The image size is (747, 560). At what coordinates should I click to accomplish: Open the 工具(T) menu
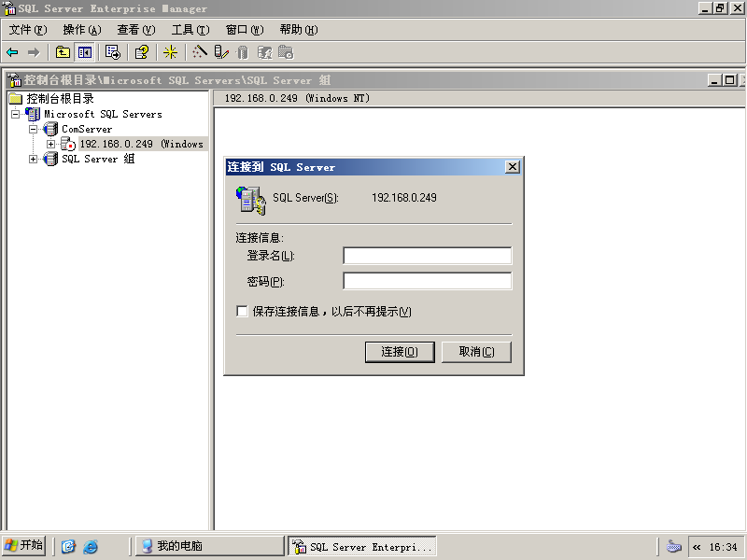tap(190, 30)
